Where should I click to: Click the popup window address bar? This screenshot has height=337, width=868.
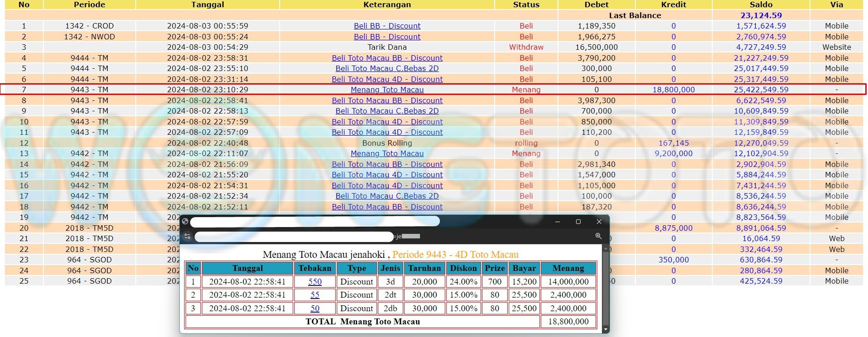(x=294, y=237)
